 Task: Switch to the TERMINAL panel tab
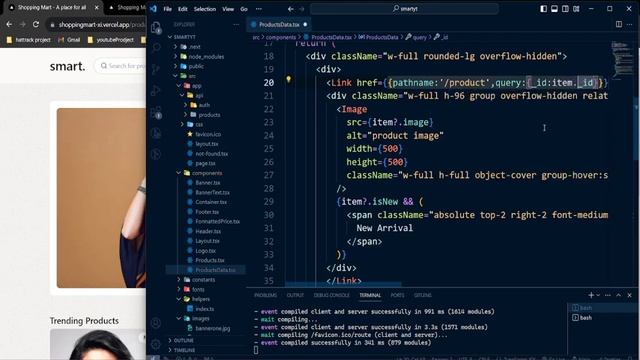pos(370,295)
